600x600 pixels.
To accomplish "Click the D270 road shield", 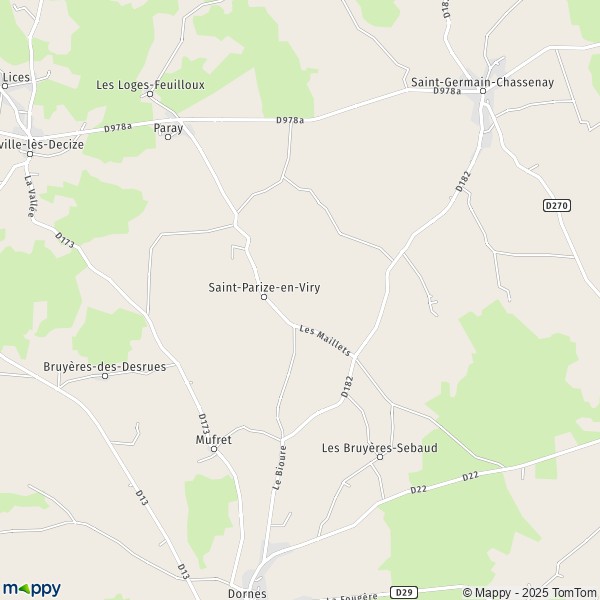I will 557,205.
